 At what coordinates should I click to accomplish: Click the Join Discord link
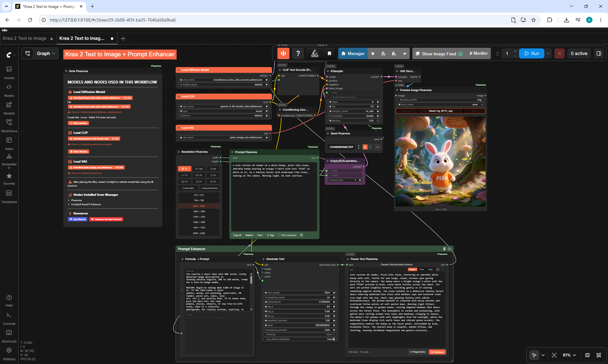pos(78,219)
